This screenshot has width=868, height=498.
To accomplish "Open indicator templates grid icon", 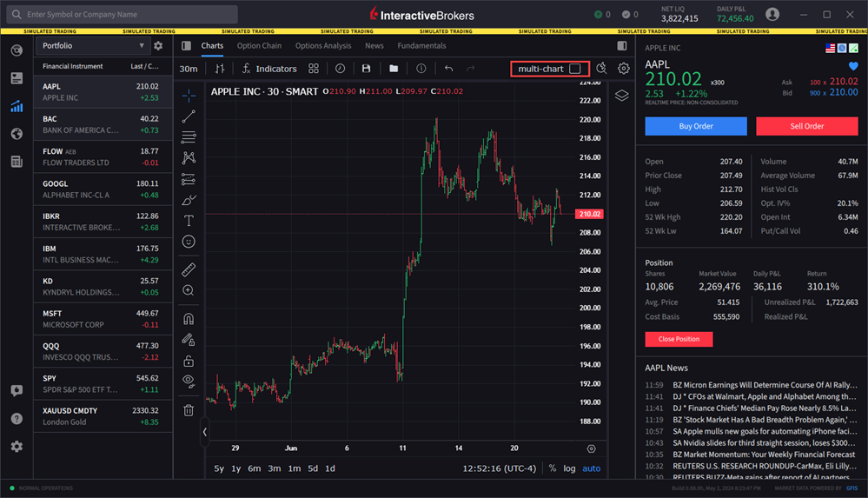I will [x=314, y=69].
